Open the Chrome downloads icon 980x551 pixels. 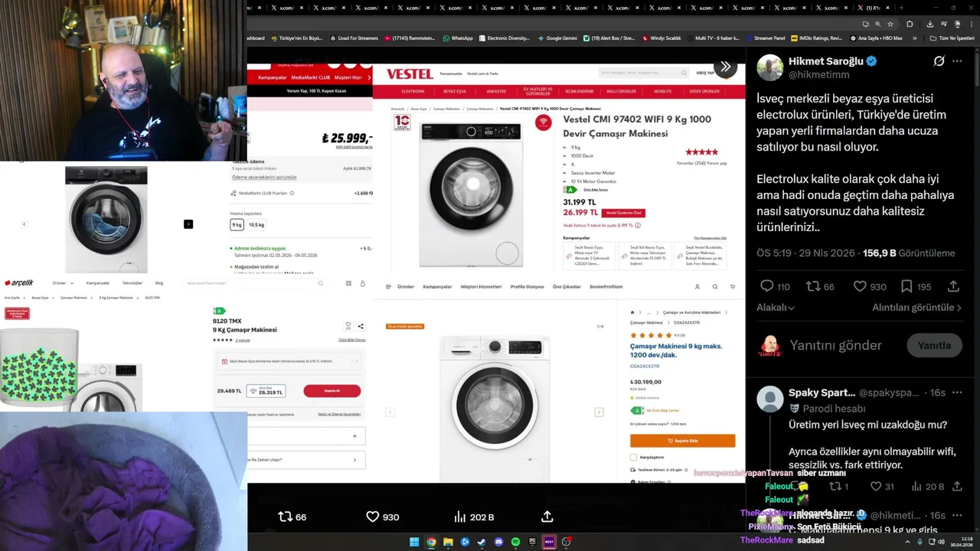(929, 24)
